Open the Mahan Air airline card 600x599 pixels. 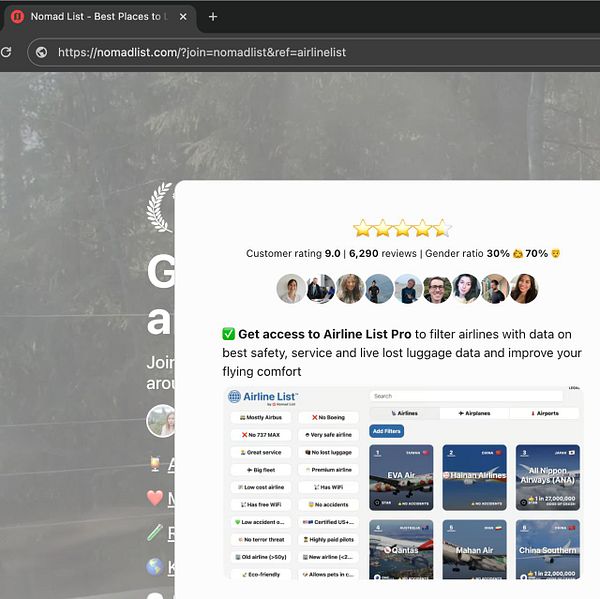tap(474, 550)
